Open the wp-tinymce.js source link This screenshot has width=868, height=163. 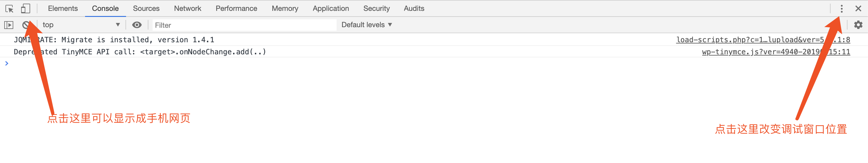coord(776,52)
